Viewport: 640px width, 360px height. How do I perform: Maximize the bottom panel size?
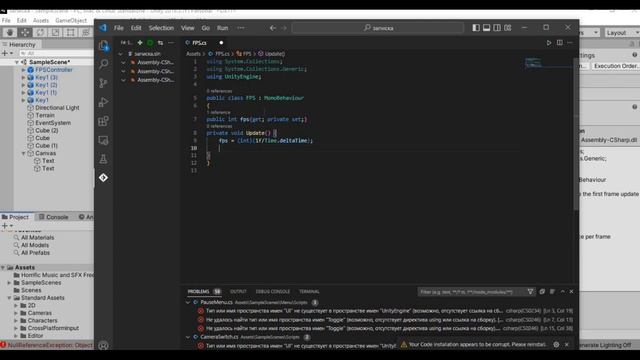(x=562, y=291)
